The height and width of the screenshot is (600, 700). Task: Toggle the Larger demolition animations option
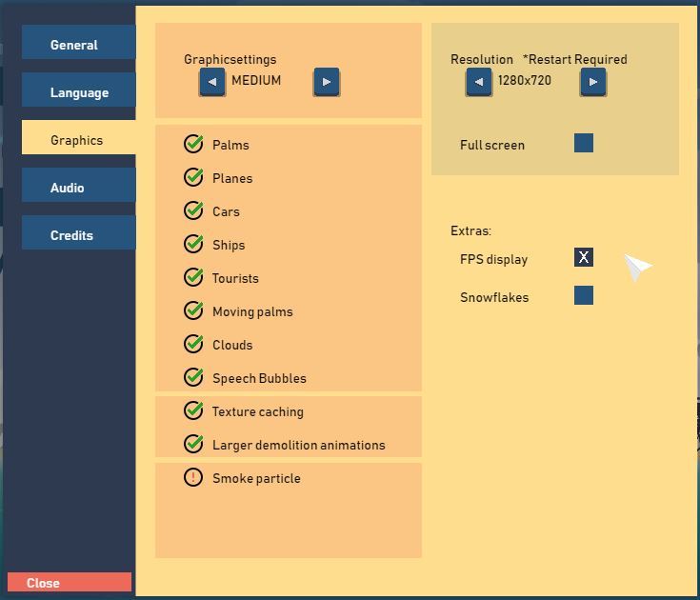point(193,444)
